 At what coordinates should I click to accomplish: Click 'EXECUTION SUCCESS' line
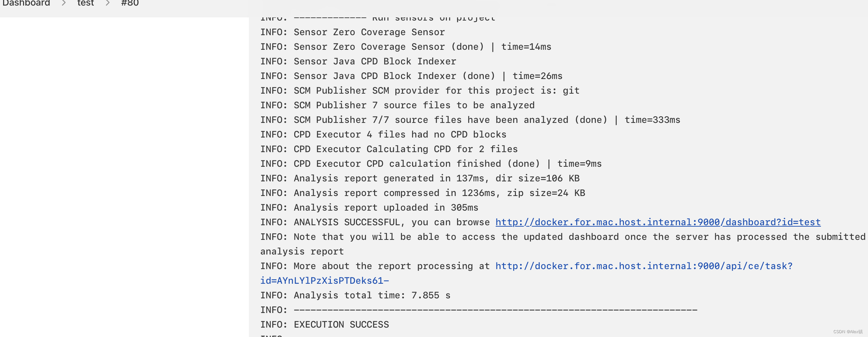click(325, 324)
